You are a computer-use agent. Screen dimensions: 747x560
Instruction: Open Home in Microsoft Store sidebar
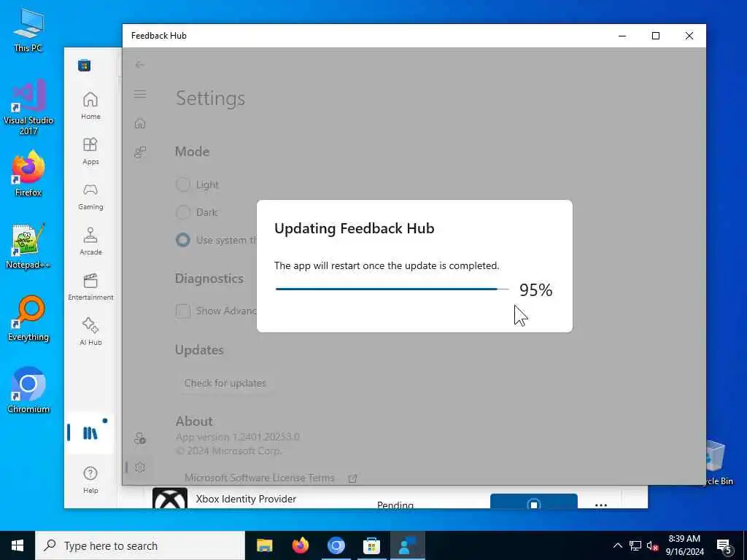tap(90, 106)
